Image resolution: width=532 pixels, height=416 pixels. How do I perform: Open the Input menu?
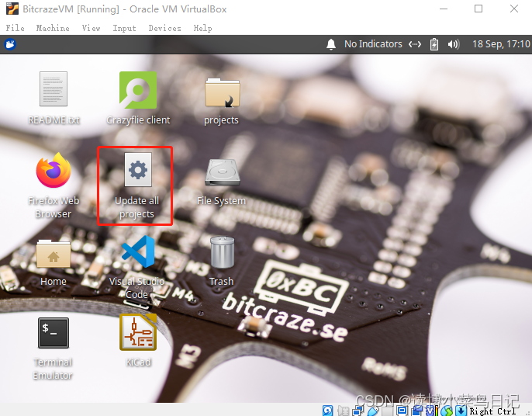click(x=124, y=28)
